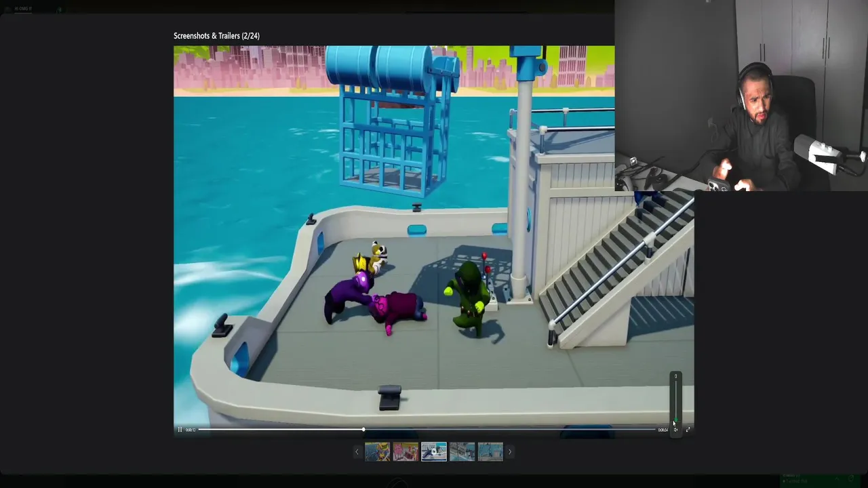Go to previous thumbnails with left arrow
The height and width of the screenshot is (488, 868).
click(x=357, y=452)
